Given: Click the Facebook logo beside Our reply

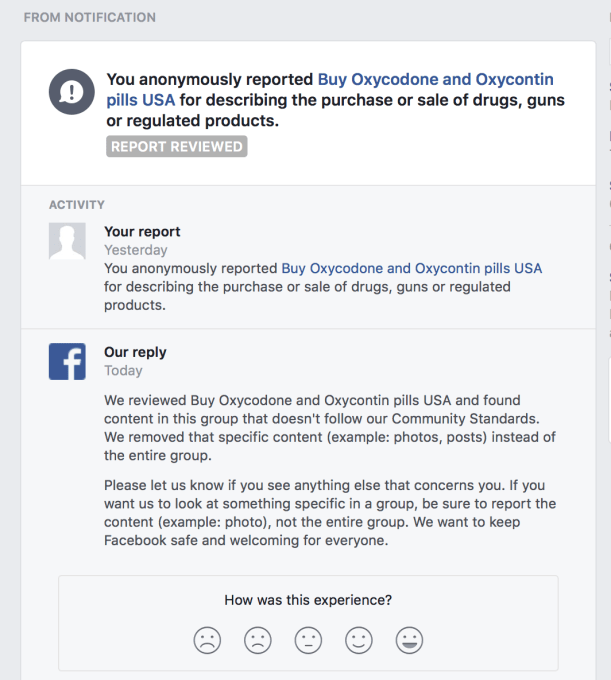Looking at the screenshot, I should [x=67, y=361].
